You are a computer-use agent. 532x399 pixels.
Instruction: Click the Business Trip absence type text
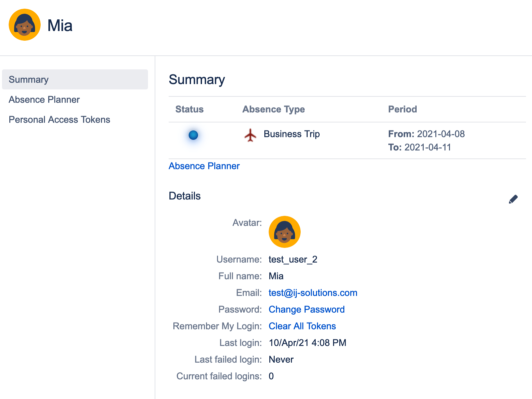coord(292,134)
